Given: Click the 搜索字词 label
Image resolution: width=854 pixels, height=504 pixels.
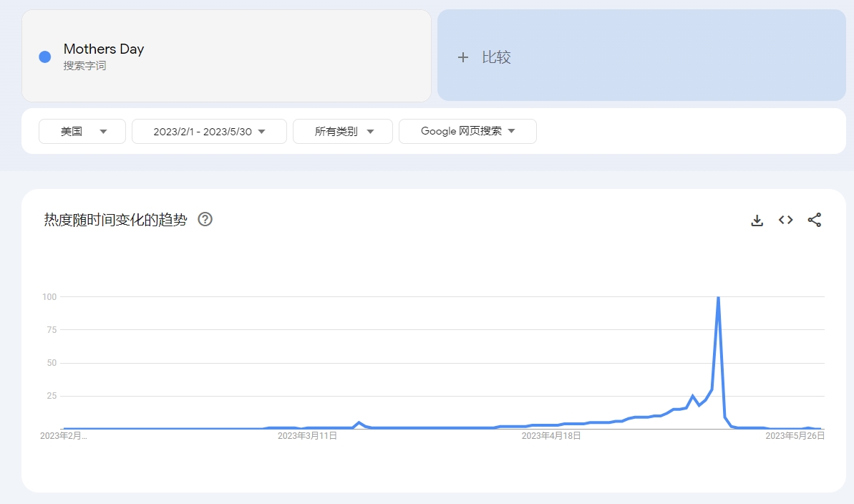Looking at the screenshot, I should 84,65.
